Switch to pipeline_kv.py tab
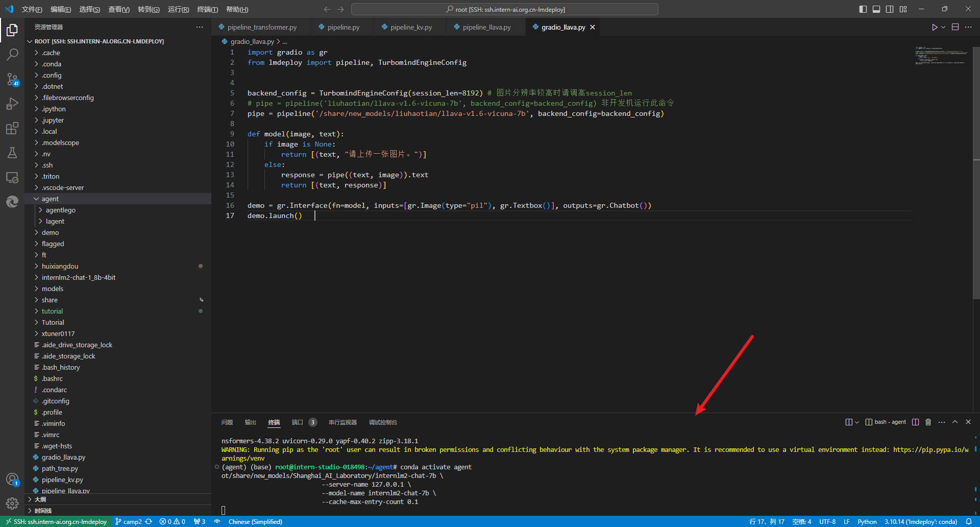 tap(411, 27)
